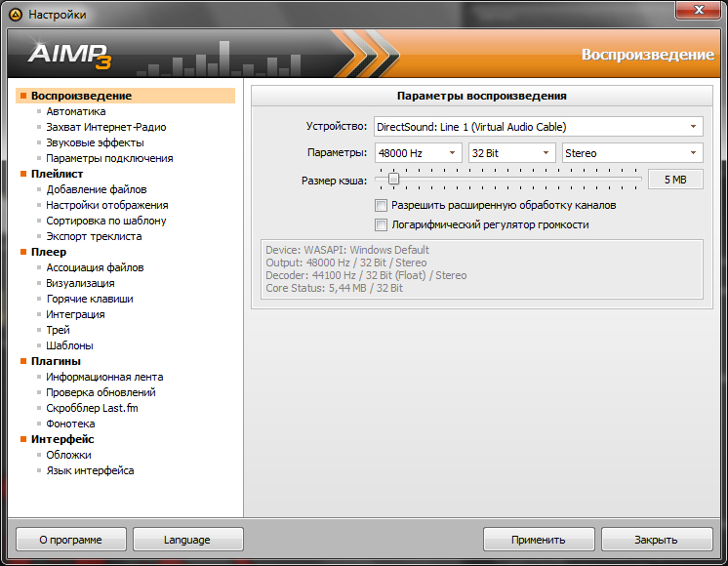Open Проверка обновлений settings
728x566 pixels.
(101, 392)
